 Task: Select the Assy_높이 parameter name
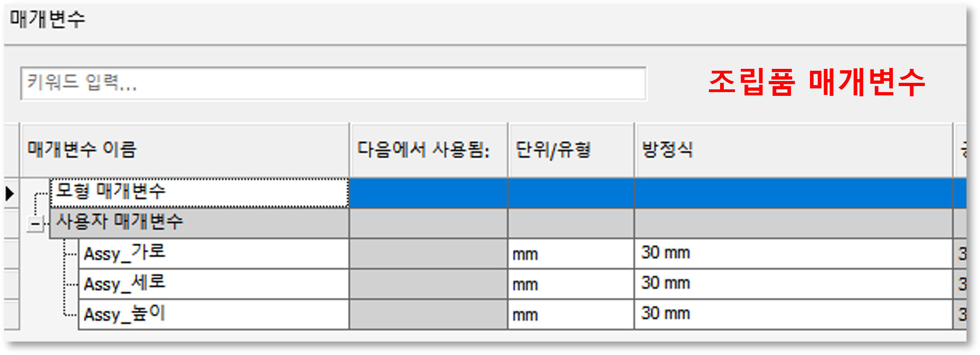(213, 315)
